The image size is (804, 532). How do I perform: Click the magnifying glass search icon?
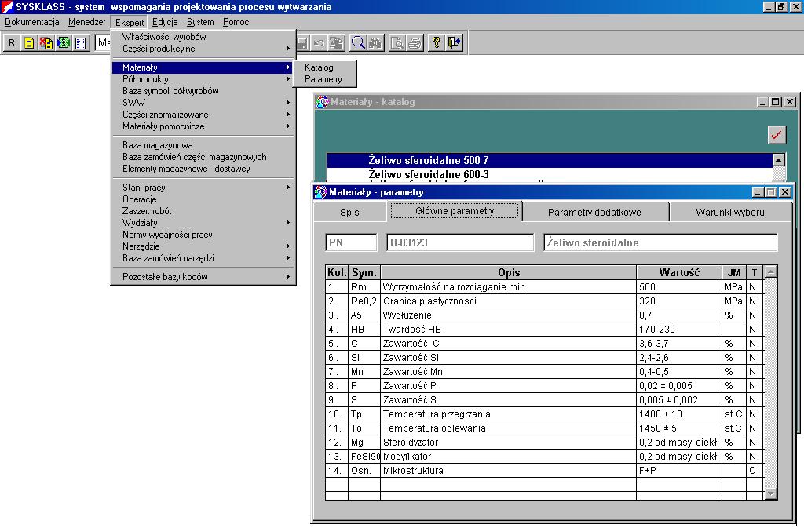tap(358, 42)
